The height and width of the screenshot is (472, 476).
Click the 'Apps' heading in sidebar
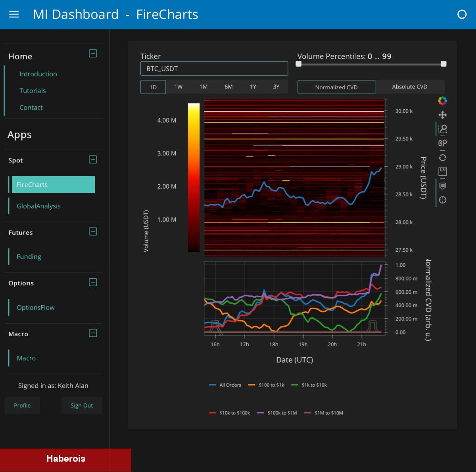(19, 135)
